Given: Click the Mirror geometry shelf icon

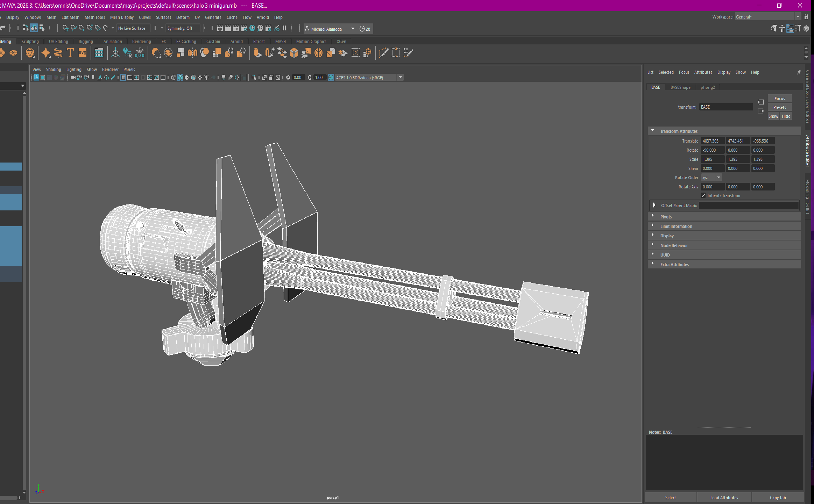Looking at the screenshot, I should [x=192, y=53].
